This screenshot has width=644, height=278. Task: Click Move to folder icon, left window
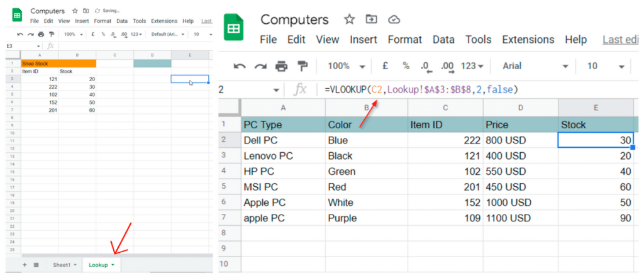click(86, 11)
